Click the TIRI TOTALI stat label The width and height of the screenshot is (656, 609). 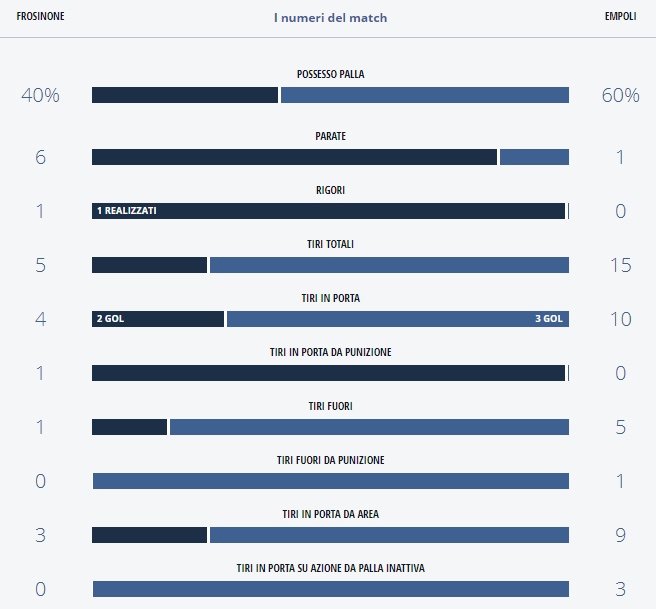click(330, 244)
